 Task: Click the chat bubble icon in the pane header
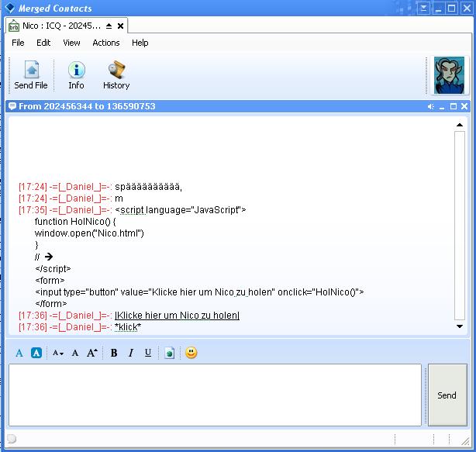click(x=12, y=106)
